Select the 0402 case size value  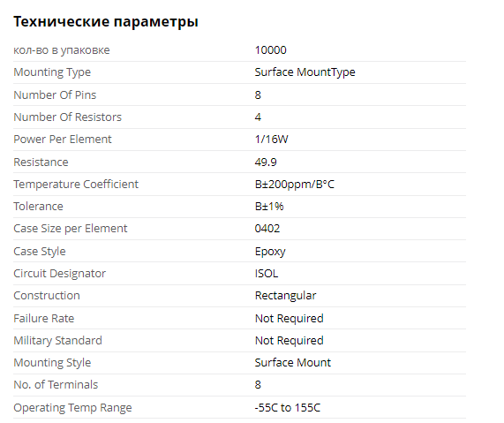click(267, 229)
